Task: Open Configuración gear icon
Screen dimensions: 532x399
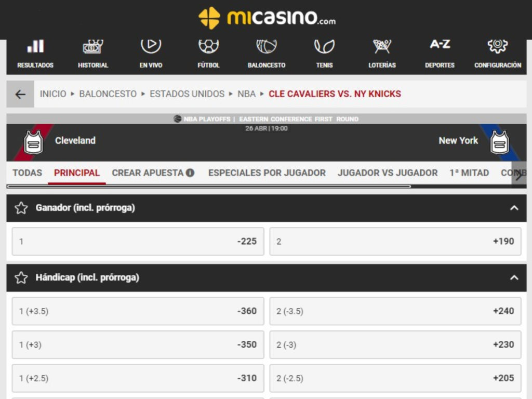Action: (x=497, y=46)
